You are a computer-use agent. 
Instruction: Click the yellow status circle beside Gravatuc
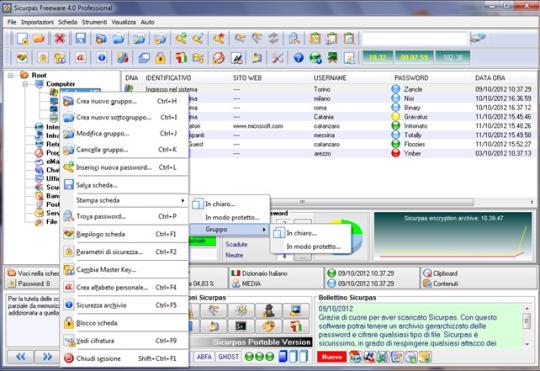[396, 117]
